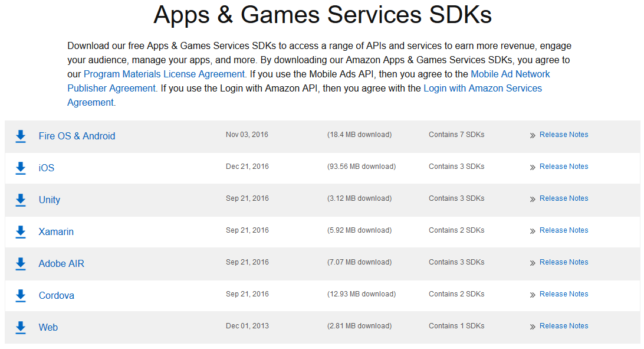Click the chevron icon beside Unity Release Notes
Viewport: 644px width, 349px height.
(x=533, y=200)
